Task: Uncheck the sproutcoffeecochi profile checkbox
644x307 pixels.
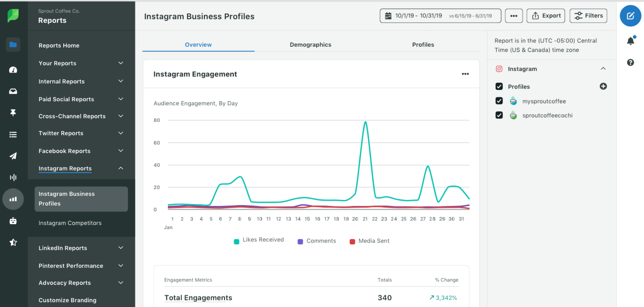Action: [499, 115]
